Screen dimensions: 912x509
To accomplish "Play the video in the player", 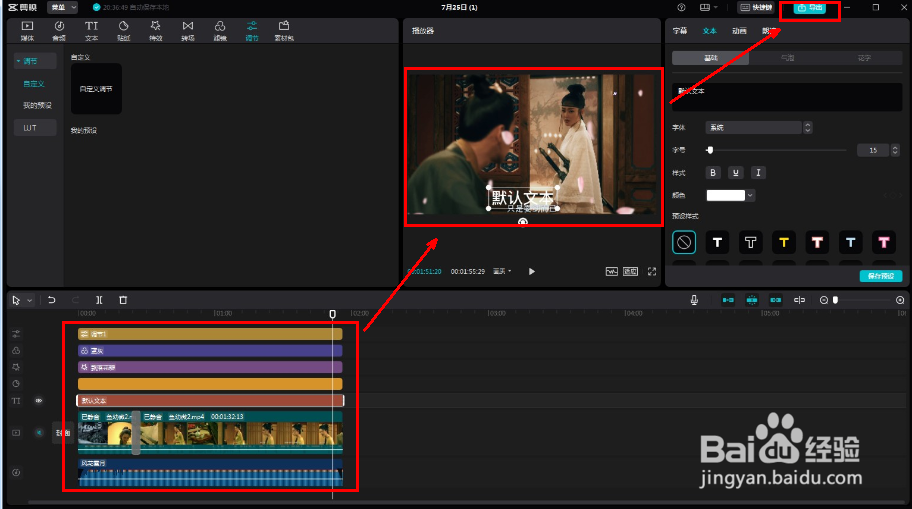I will tap(532, 272).
